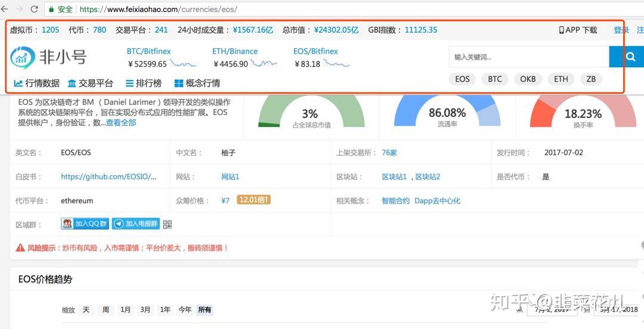The width and height of the screenshot is (644, 329).
Task: Click the red risk warning triangle icon
Action: coord(20,248)
